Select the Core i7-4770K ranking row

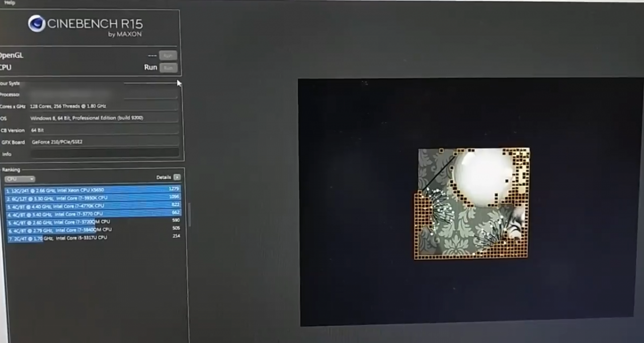tap(93, 206)
